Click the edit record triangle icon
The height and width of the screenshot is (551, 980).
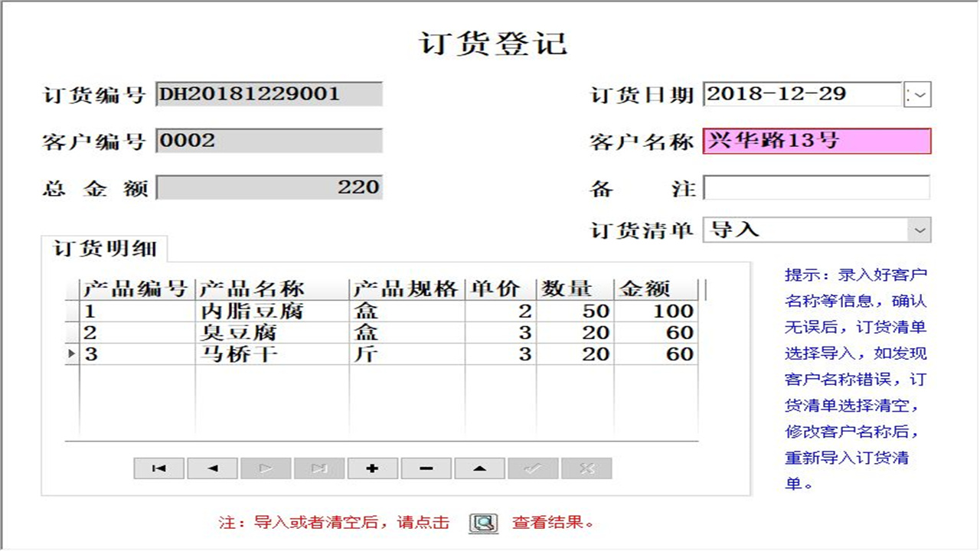(480, 468)
